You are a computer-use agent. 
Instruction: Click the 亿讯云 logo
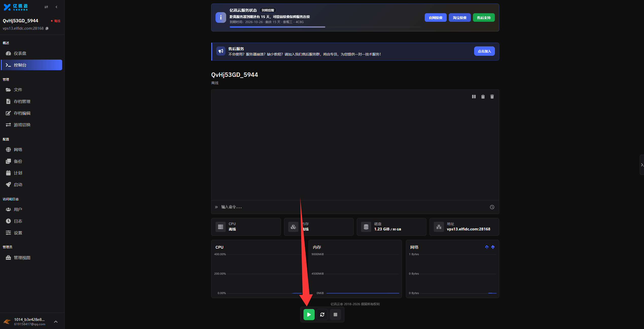pos(16,7)
